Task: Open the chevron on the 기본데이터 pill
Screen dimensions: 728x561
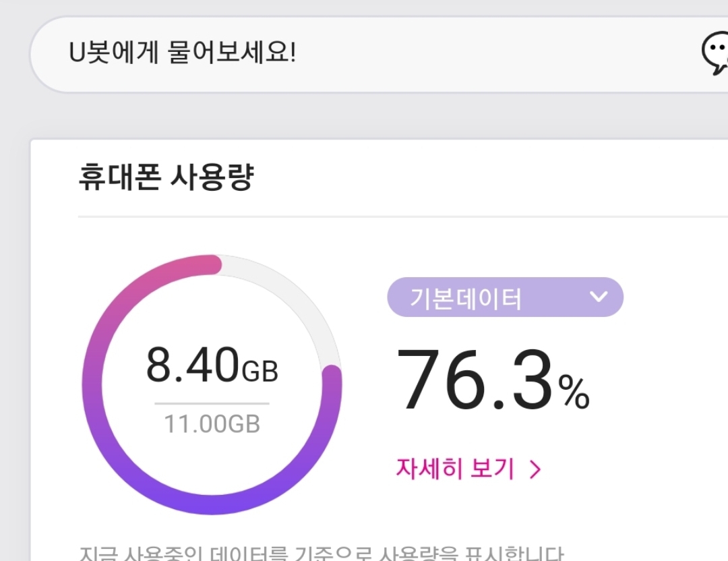Action: (x=599, y=297)
